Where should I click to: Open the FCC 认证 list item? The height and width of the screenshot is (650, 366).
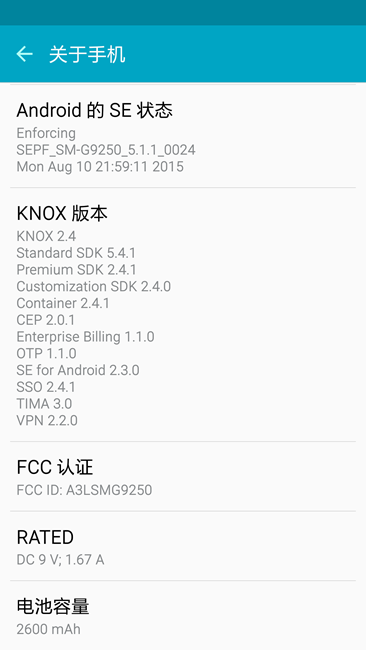(x=183, y=476)
